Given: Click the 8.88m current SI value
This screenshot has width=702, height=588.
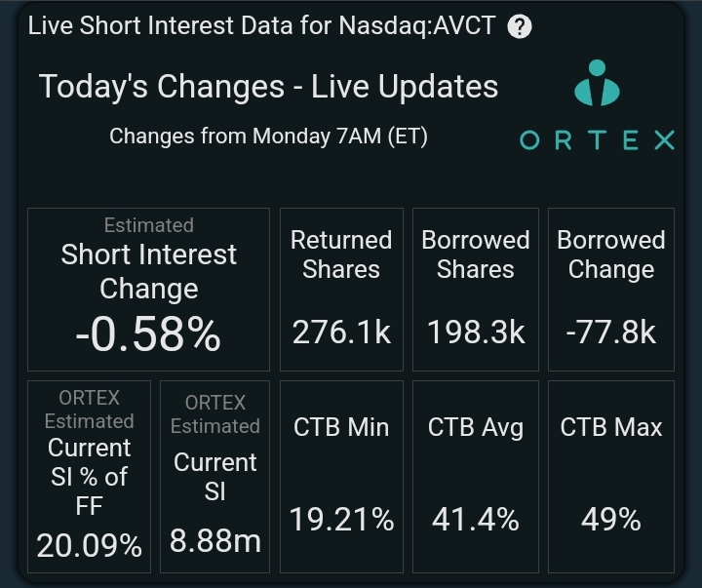Looking at the screenshot, I should (214, 540).
